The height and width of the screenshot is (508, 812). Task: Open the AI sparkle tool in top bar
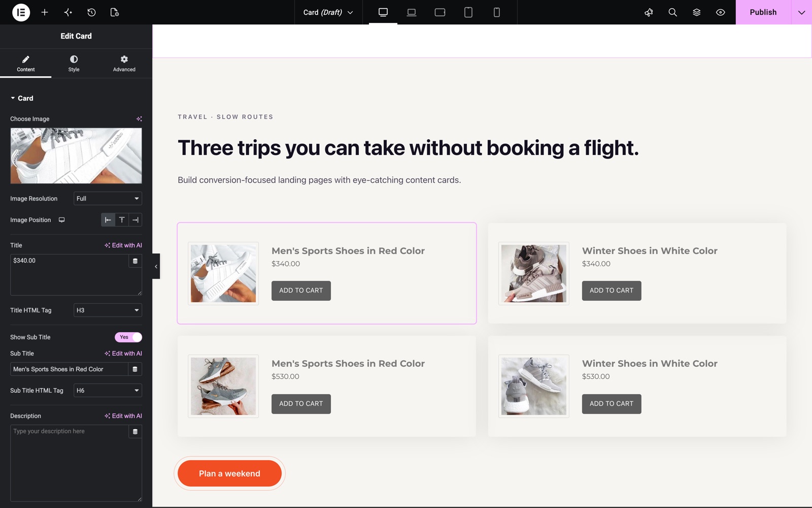pos(68,12)
